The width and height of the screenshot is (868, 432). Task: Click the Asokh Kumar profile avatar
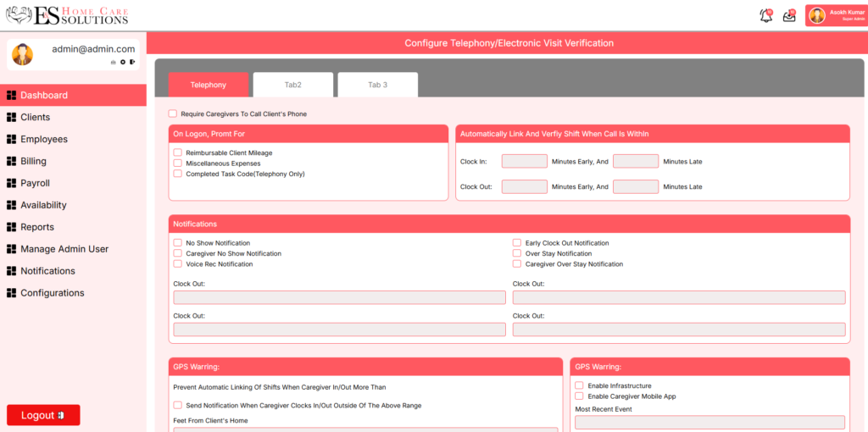[817, 15]
